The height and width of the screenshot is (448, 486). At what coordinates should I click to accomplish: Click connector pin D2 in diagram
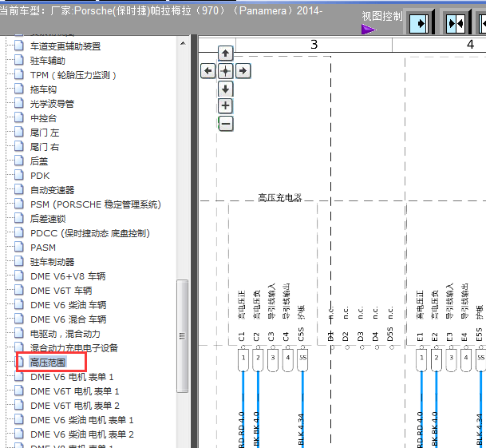pyautogui.click(x=346, y=337)
